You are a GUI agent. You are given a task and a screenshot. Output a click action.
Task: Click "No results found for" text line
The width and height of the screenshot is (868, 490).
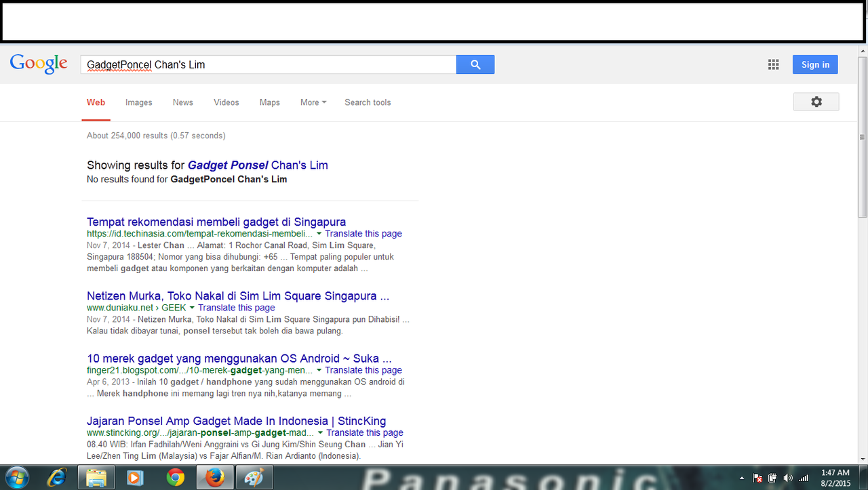point(186,180)
